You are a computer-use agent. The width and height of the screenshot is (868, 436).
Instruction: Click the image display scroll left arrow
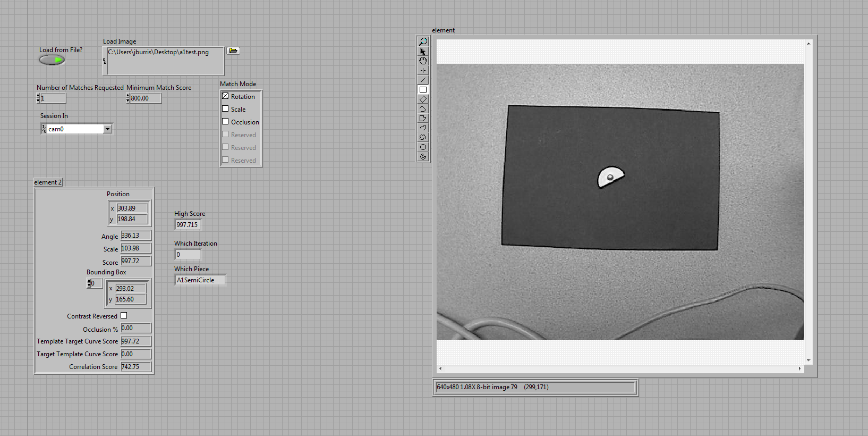click(x=440, y=368)
